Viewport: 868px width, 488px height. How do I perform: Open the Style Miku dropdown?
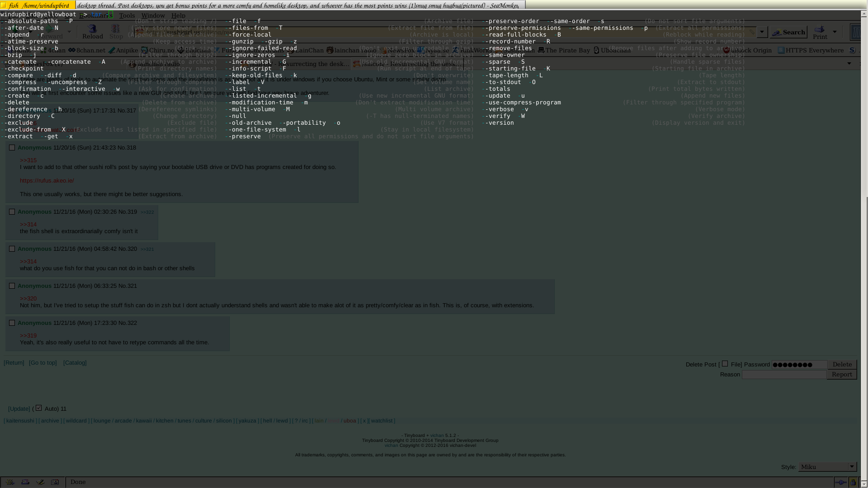(827, 467)
